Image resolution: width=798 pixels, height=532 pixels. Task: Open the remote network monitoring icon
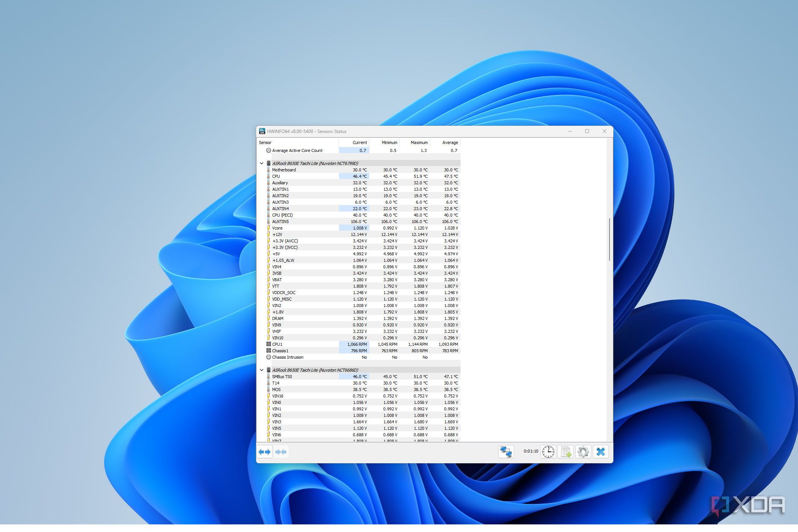tap(506, 452)
